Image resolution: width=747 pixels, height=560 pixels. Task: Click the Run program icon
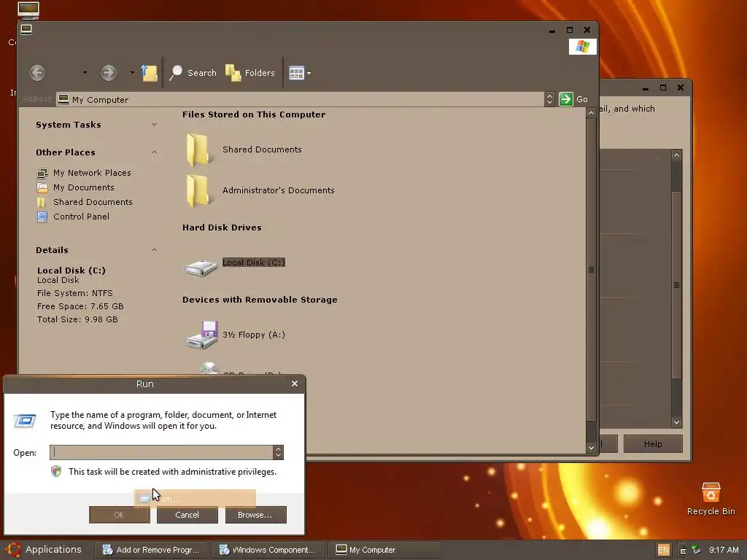tap(25, 421)
